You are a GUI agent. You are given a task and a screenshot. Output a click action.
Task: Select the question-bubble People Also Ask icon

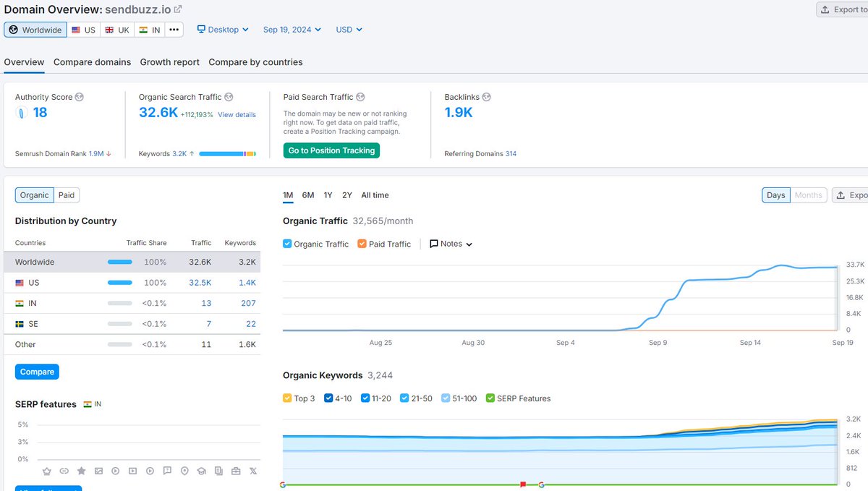click(167, 471)
